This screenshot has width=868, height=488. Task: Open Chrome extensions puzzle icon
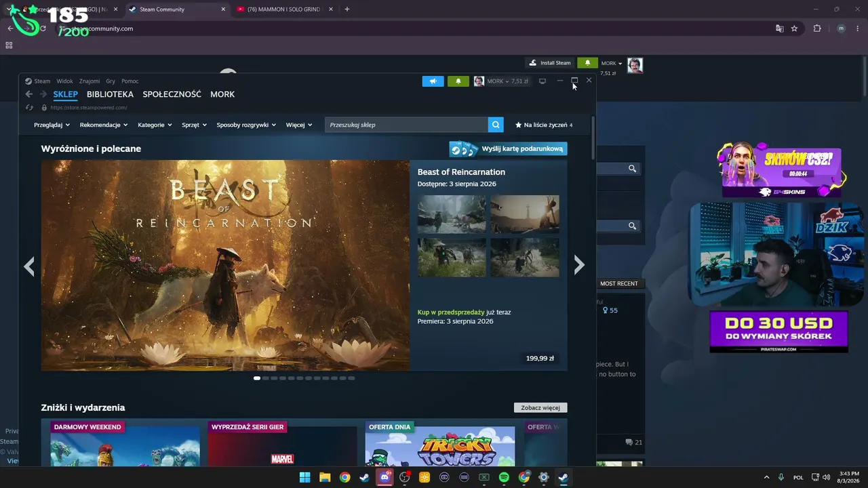coord(817,28)
